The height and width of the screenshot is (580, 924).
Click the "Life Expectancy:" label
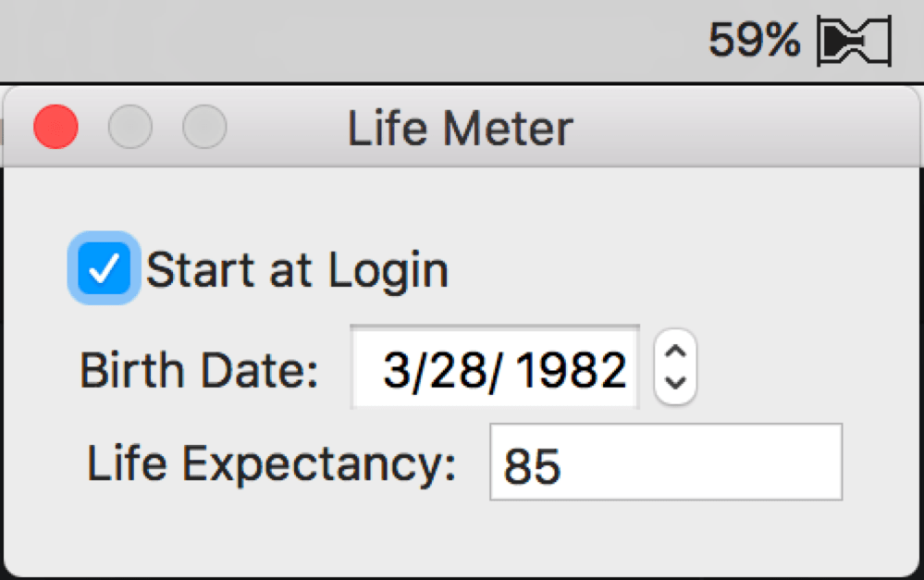(271, 463)
